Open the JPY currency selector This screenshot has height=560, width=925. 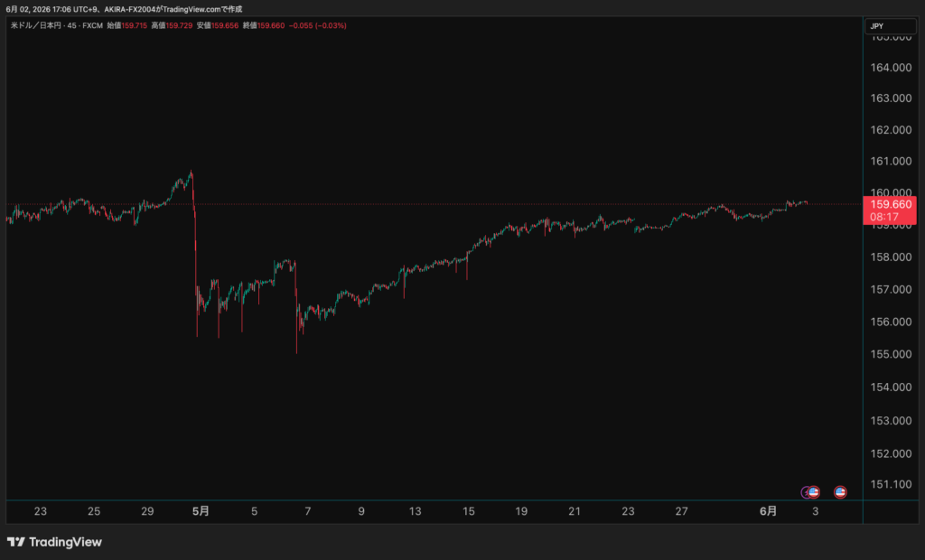(x=890, y=26)
